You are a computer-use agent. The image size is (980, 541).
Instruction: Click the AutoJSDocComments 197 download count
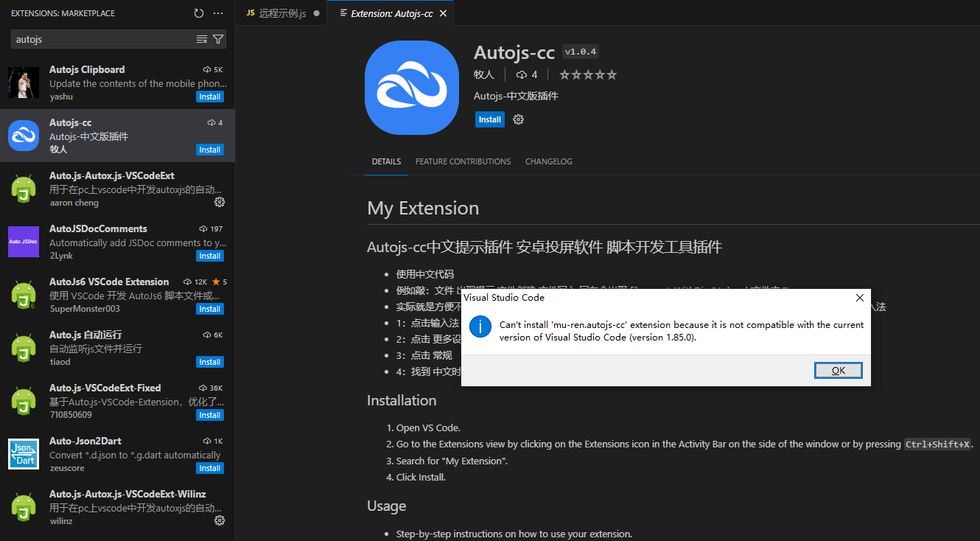click(216, 228)
